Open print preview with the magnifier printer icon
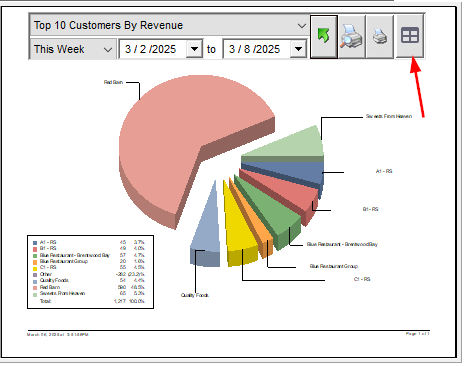Image resolution: width=472 pixels, height=366 pixels. pyautogui.click(x=352, y=36)
